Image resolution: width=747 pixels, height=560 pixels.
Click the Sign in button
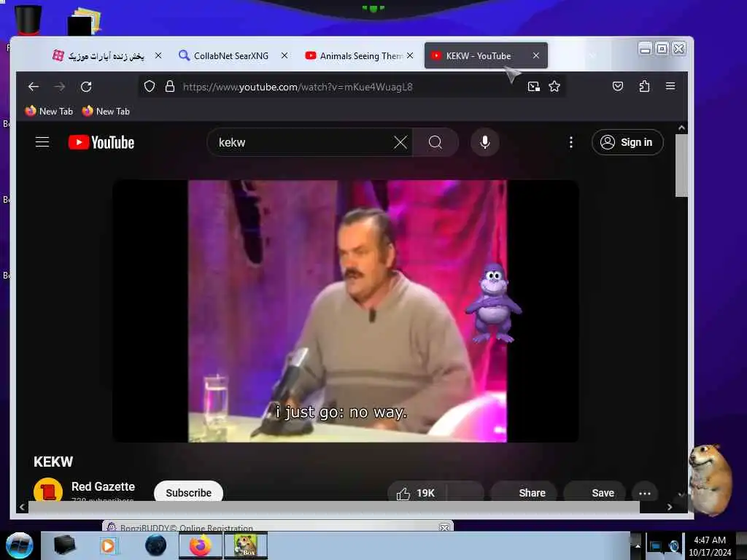(627, 142)
